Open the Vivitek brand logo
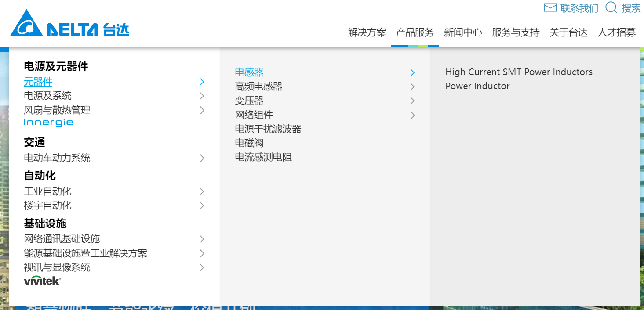The height and width of the screenshot is (310, 644). pos(42,281)
